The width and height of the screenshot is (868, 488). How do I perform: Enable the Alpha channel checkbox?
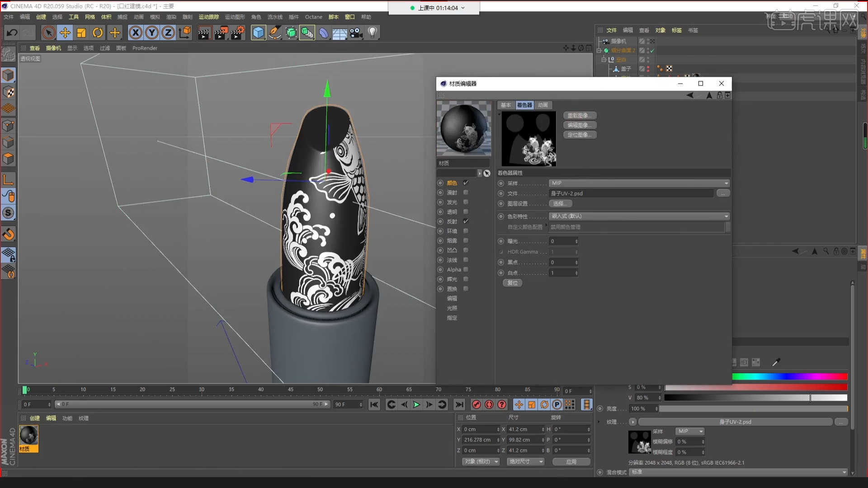(466, 269)
